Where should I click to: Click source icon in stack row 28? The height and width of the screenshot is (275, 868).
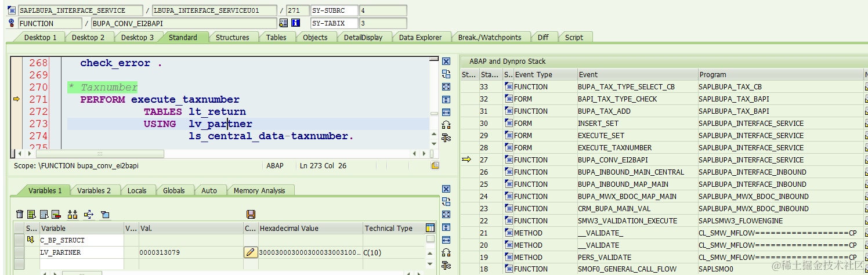click(x=509, y=147)
